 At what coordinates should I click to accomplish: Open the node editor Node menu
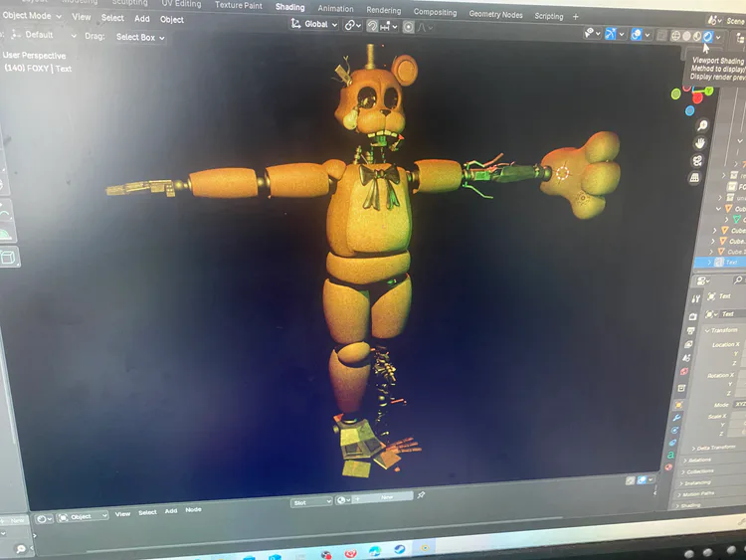point(193,509)
